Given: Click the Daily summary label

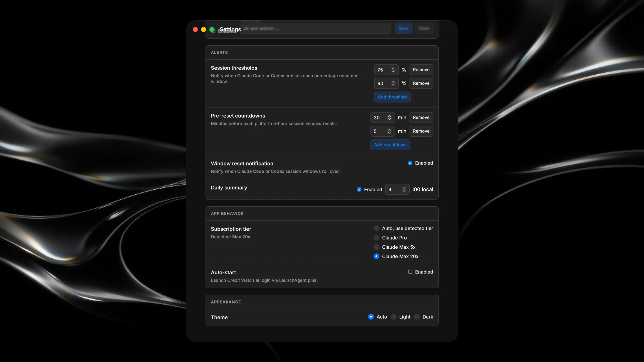Looking at the screenshot, I should 229,188.
